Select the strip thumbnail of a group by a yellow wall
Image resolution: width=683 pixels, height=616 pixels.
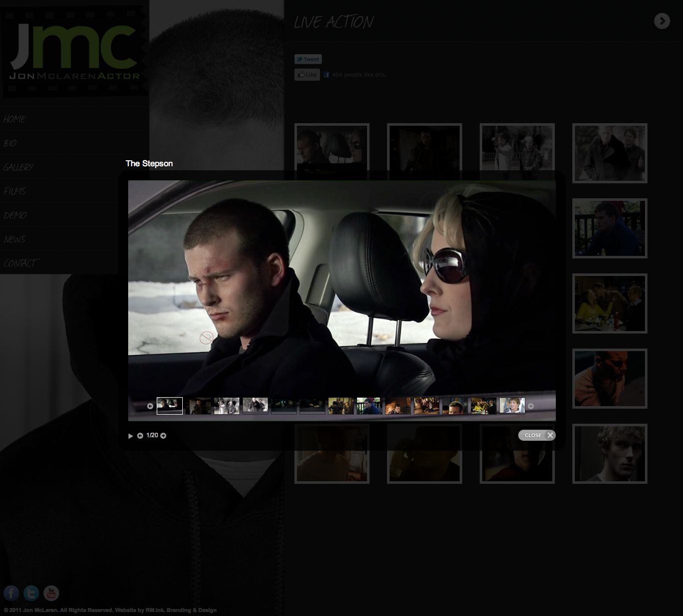pyautogui.click(x=341, y=406)
